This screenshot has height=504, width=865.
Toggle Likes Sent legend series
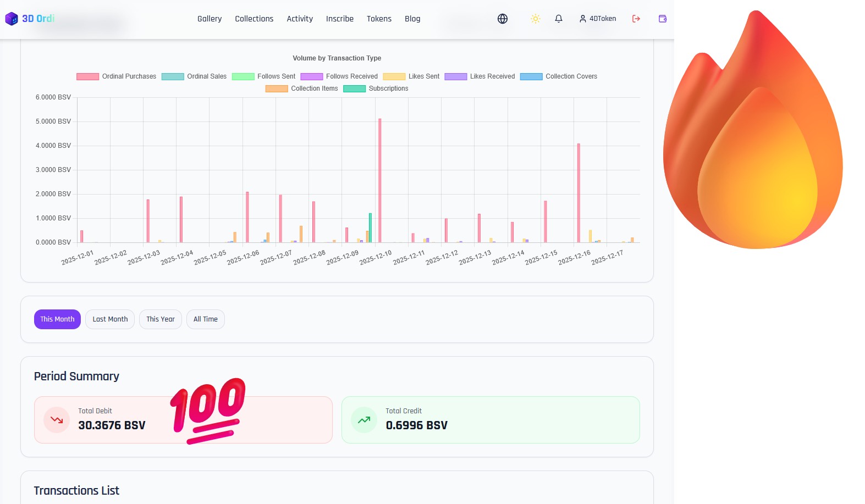coord(411,76)
